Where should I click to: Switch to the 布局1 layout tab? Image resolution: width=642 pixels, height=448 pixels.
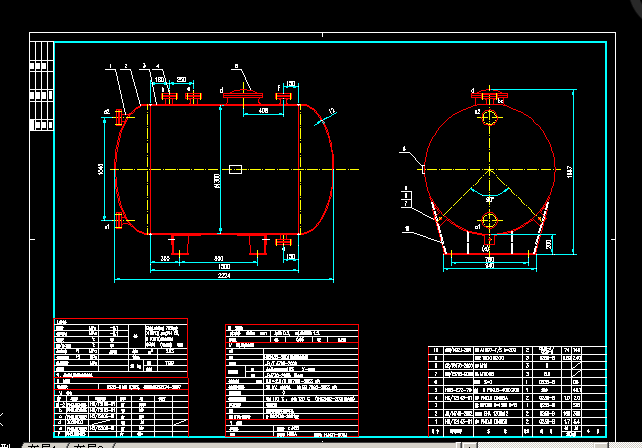click(43, 445)
